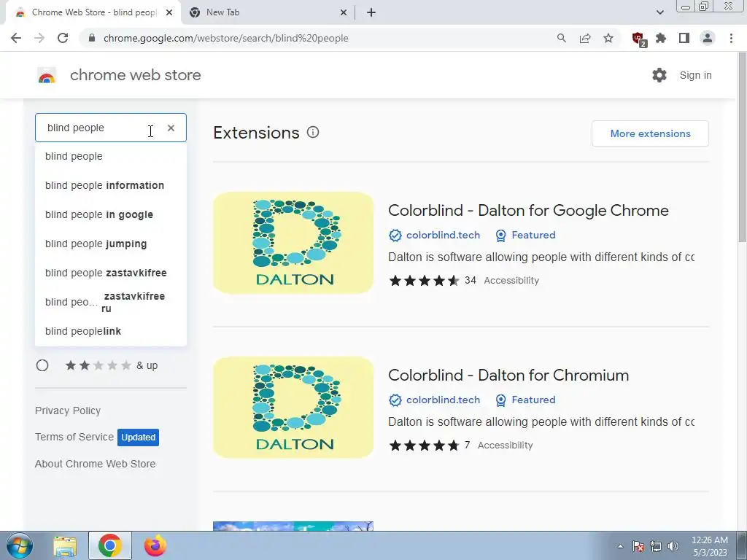Open Chrome three-dot menu
This screenshot has width=747, height=560.
(731, 38)
